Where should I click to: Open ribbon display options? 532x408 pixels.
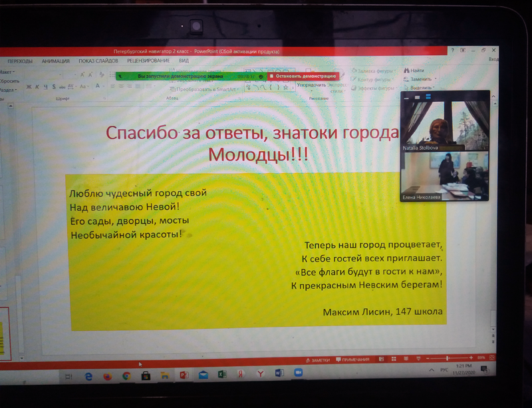[463, 51]
